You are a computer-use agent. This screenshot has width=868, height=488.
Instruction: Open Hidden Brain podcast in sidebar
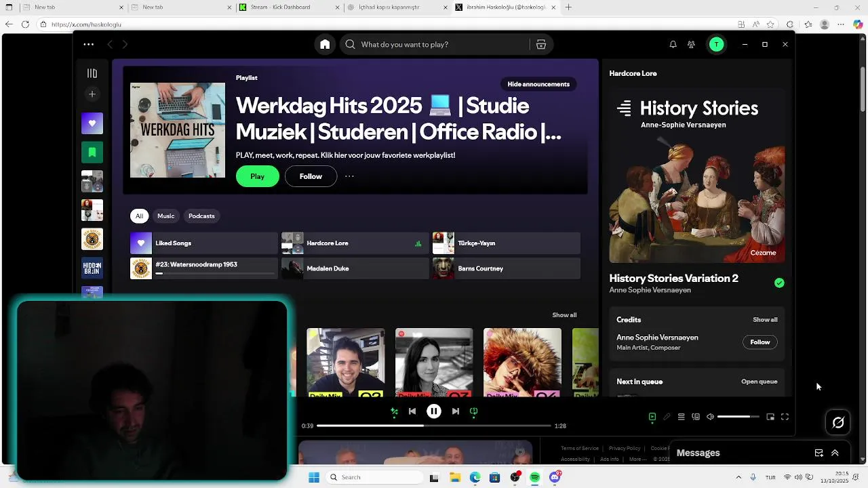(x=92, y=268)
